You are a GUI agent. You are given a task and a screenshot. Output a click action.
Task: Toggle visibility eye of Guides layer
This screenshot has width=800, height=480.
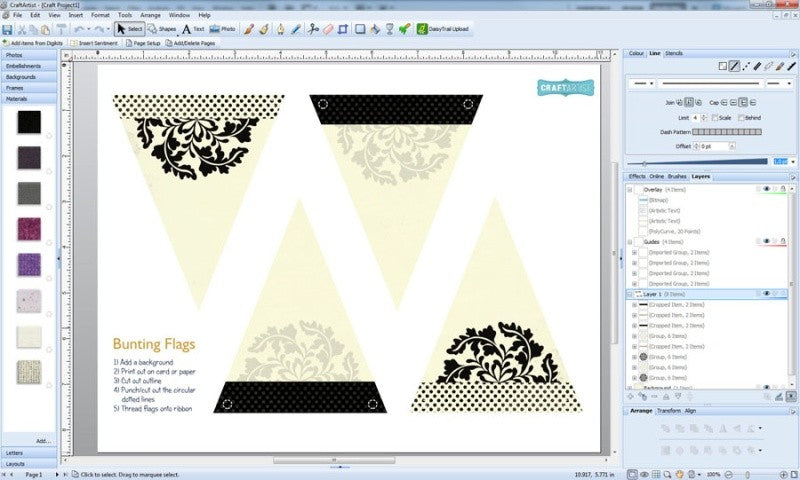click(766, 242)
